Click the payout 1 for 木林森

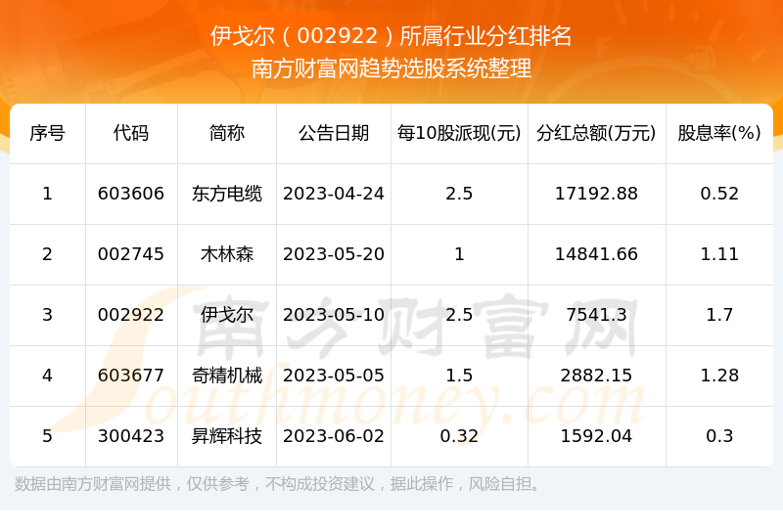[459, 254]
